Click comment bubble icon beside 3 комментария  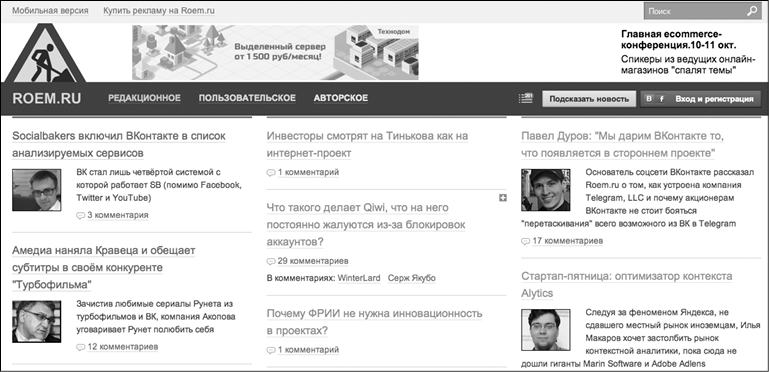pyautogui.click(x=80, y=215)
